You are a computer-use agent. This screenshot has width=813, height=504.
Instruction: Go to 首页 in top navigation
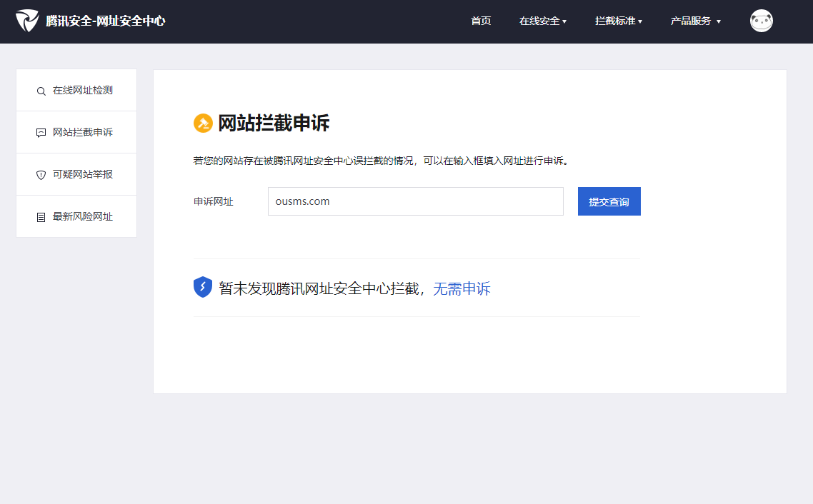pyautogui.click(x=481, y=21)
